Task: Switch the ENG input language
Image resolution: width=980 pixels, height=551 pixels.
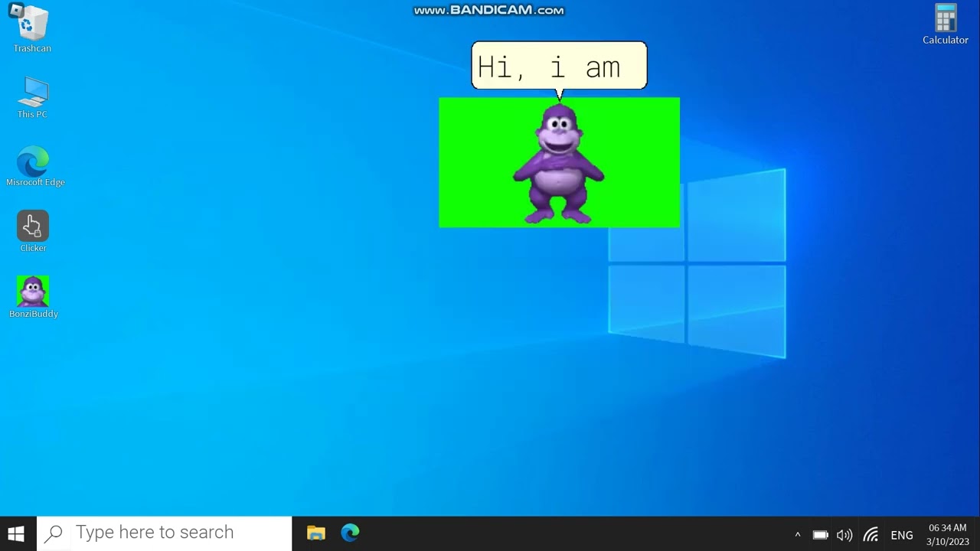Action: click(902, 535)
